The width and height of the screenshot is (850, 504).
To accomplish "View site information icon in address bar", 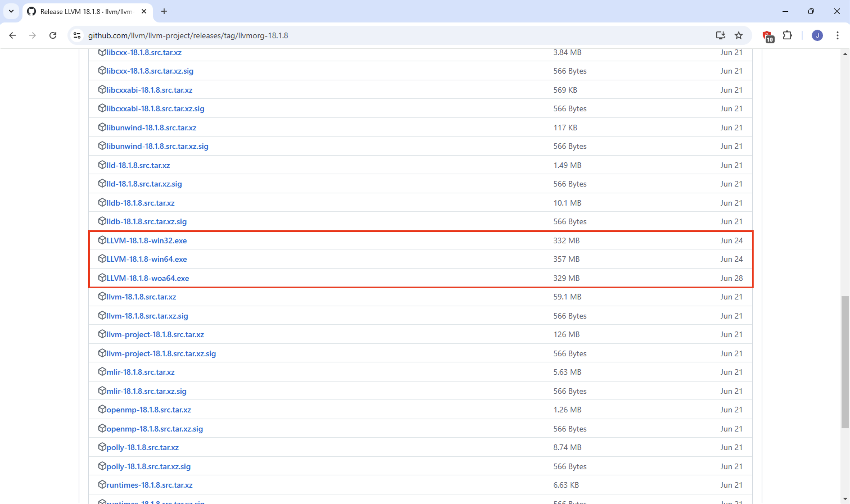I will pos(77,35).
